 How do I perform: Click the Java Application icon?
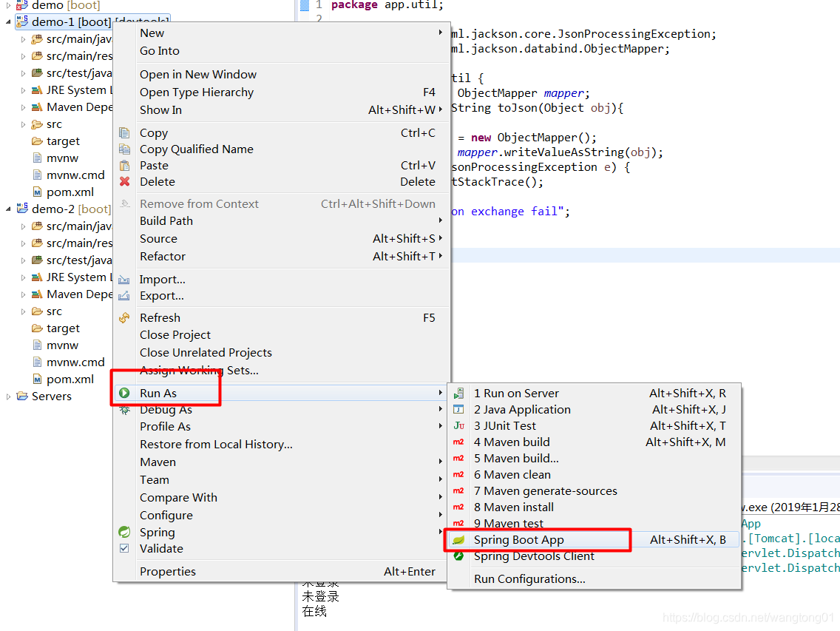[458, 410]
